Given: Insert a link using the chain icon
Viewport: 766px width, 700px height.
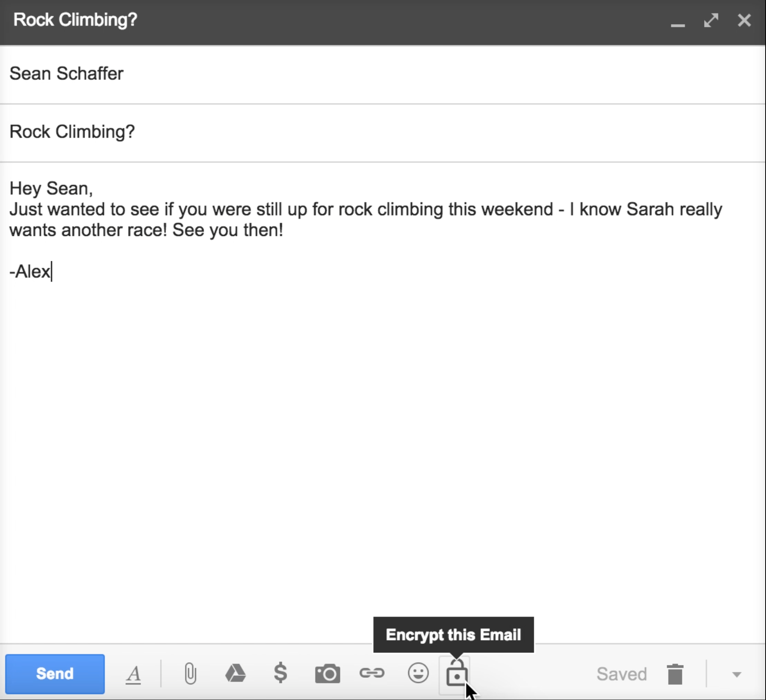Looking at the screenshot, I should pos(372,673).
